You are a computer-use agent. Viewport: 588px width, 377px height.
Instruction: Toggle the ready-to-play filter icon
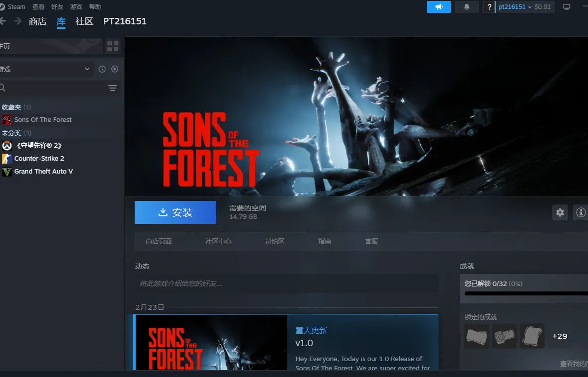(115, 69)
